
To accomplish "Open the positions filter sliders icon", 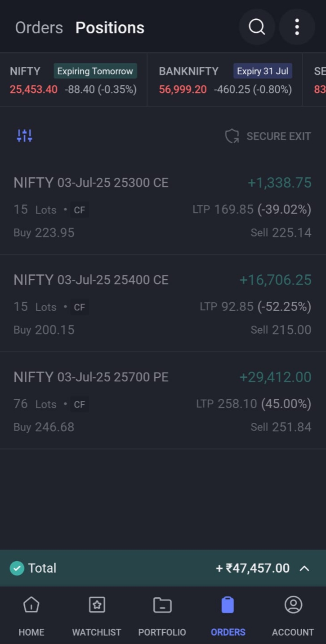I will pyautogui.click(x=24, y=135).
